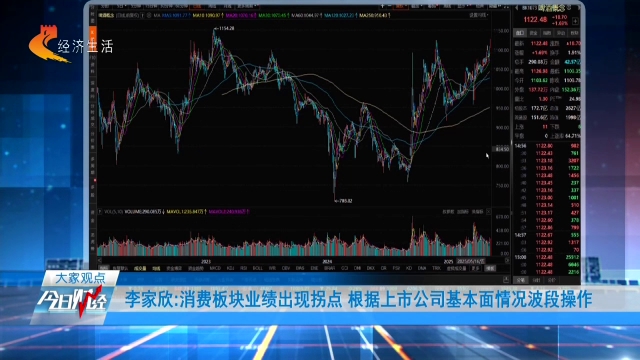This screenshot has width=640, height=360.
Task: Select the MACD indicator tab
Action: [215, 268]
